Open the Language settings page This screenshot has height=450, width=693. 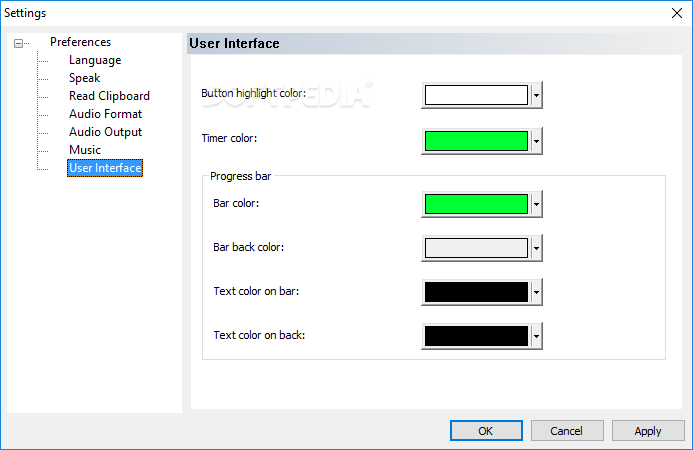95,60
